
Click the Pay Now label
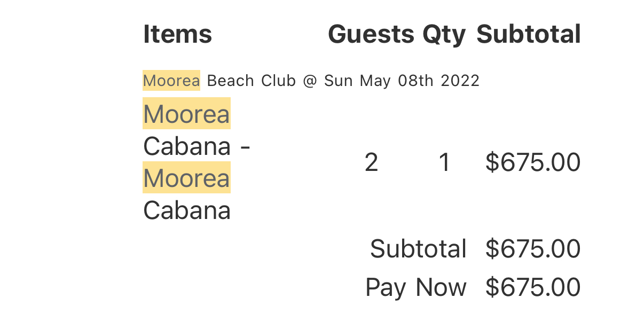pos(415,287)
